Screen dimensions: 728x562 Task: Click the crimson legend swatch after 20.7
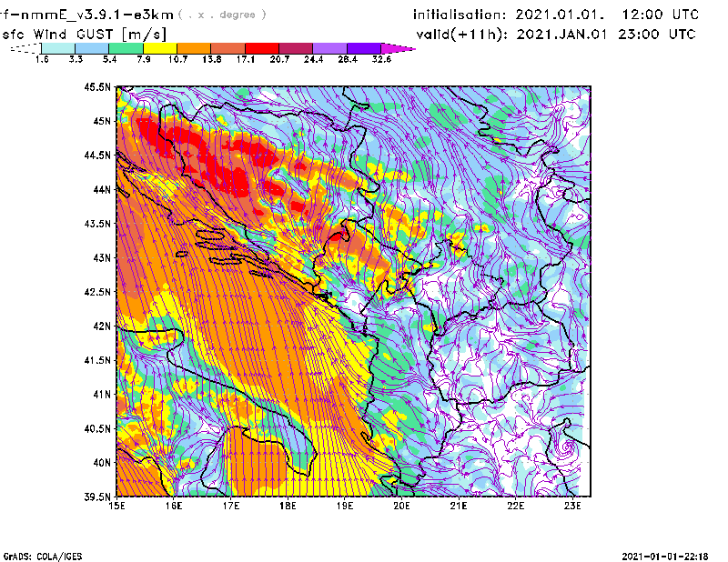(296, 48)
